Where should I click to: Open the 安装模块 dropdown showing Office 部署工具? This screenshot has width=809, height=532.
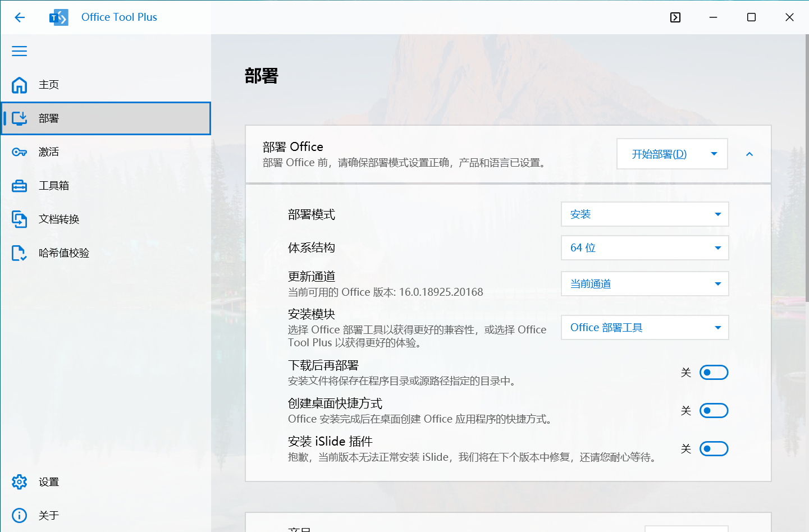[x=645, y=328]
